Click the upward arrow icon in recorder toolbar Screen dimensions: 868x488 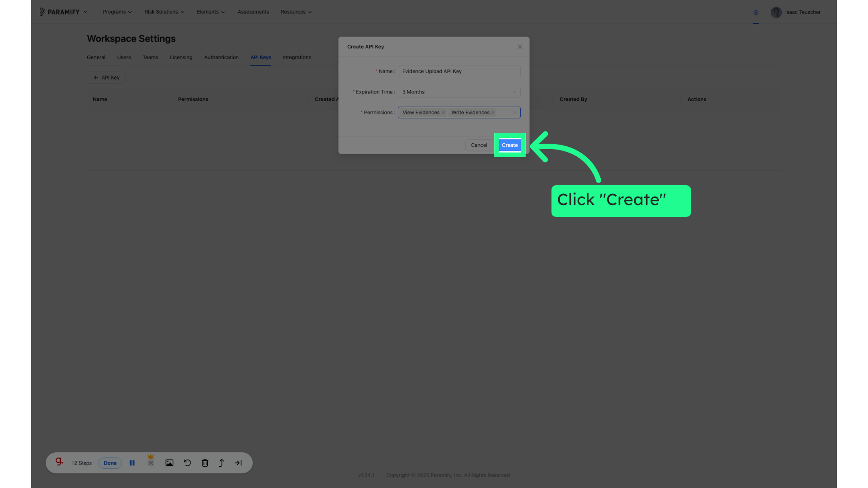222,463
